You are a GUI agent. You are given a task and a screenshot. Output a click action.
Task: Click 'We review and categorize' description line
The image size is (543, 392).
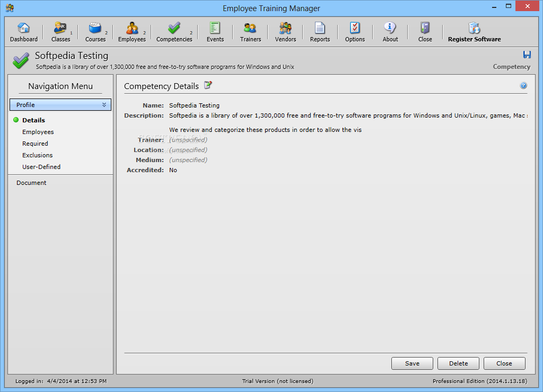point(265,130)
